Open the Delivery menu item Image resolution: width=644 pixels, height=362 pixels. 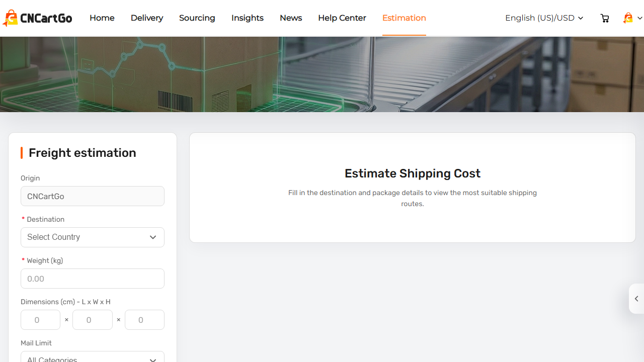(147, 18)
